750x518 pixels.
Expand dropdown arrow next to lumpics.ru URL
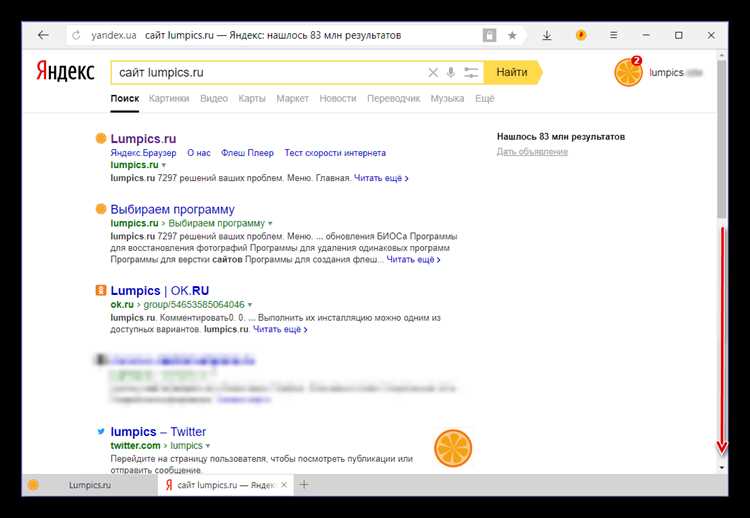coord(164,165)
